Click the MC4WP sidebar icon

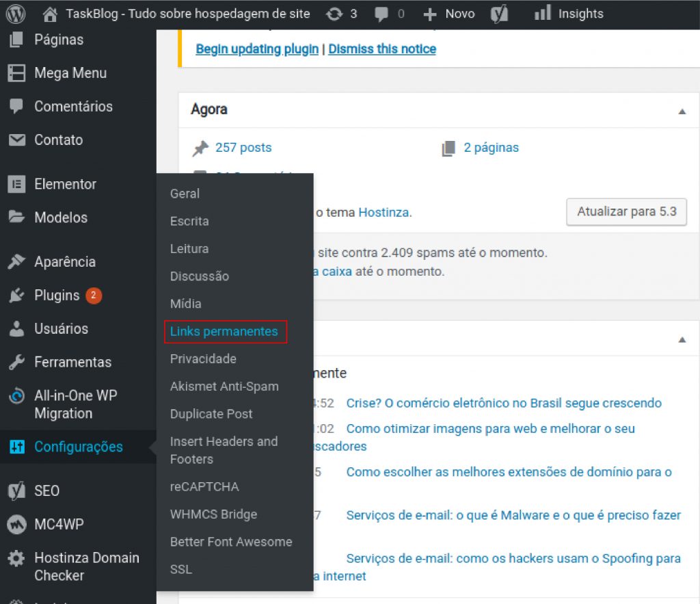click(16, 525)
